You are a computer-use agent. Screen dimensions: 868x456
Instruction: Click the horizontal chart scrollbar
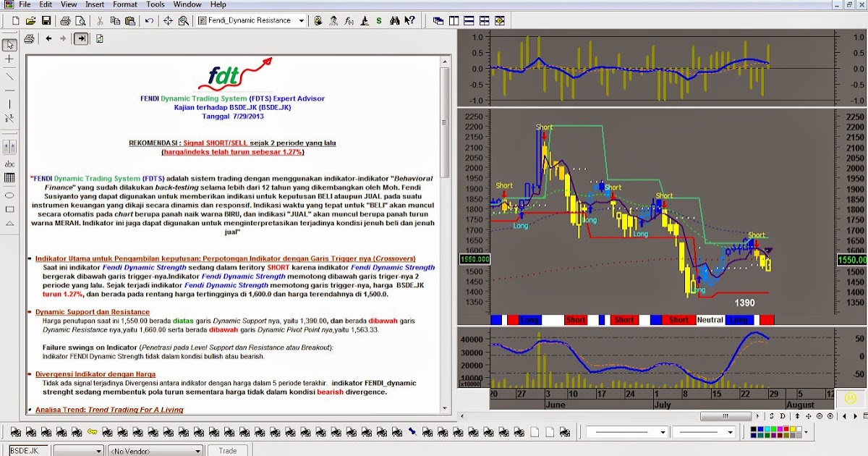pyautogui.click(x=726, y=415)
